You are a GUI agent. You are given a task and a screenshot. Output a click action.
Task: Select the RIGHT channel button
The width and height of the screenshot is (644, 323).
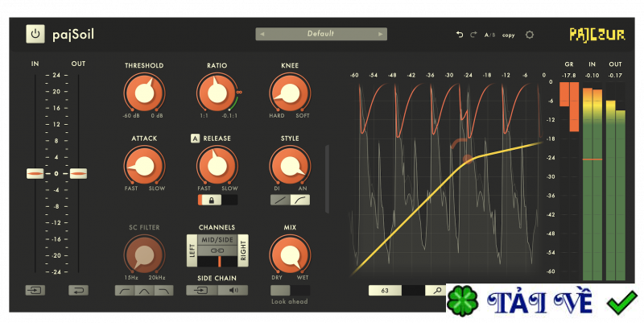coord(243,251)
